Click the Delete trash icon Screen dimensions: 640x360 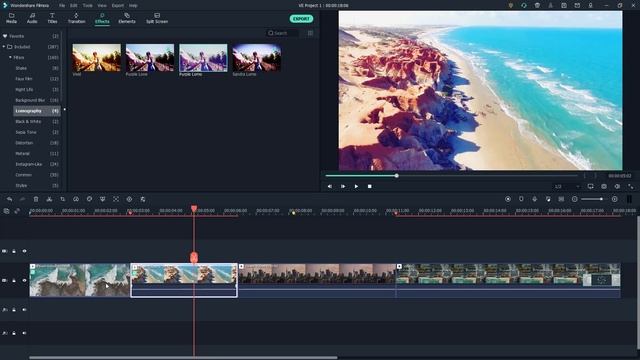(36, 199)
